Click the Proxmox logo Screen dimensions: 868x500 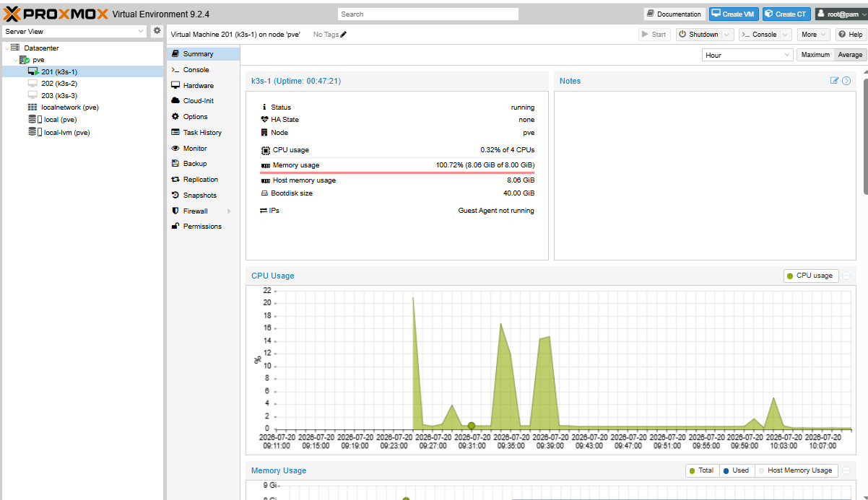tap(56, 13)
